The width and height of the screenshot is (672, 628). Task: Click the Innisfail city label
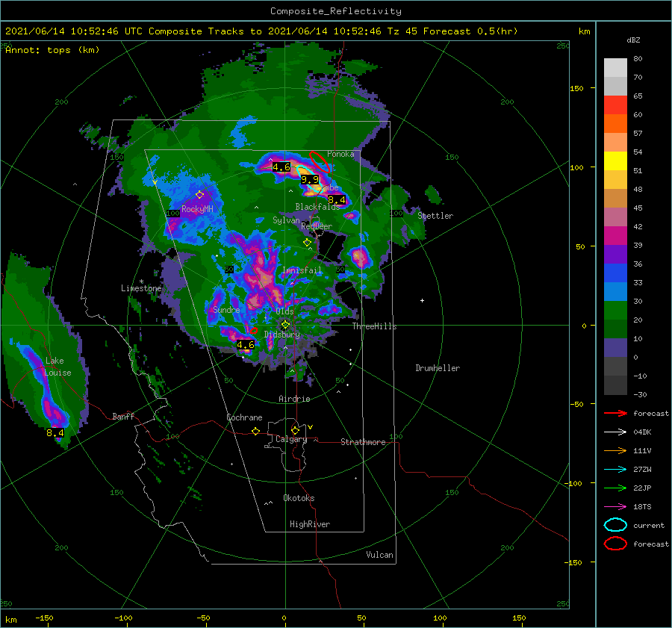tap(302, 270)
